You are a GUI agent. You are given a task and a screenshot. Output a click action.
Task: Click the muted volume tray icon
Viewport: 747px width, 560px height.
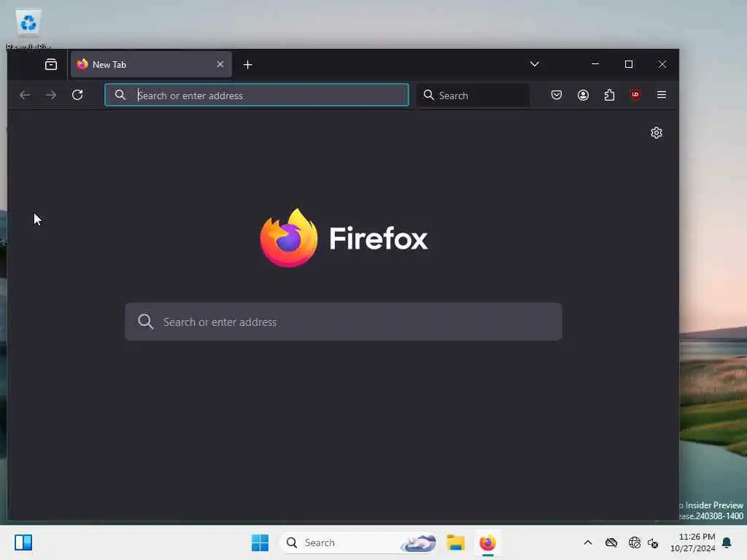click(x=653, y=542)
